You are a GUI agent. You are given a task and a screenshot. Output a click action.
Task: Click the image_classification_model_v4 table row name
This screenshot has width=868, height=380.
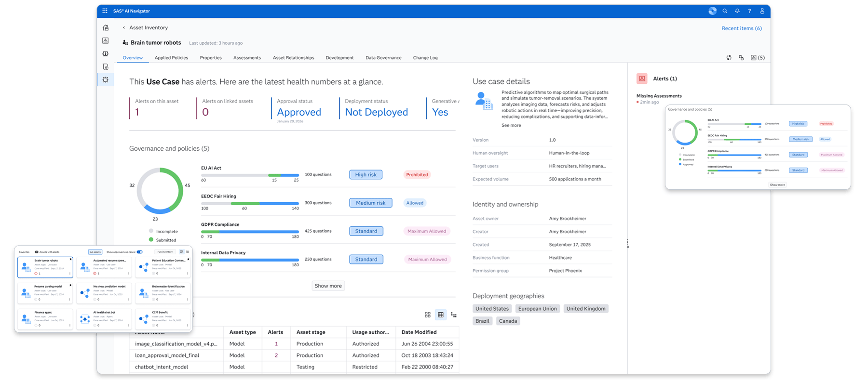coord(176,344)
